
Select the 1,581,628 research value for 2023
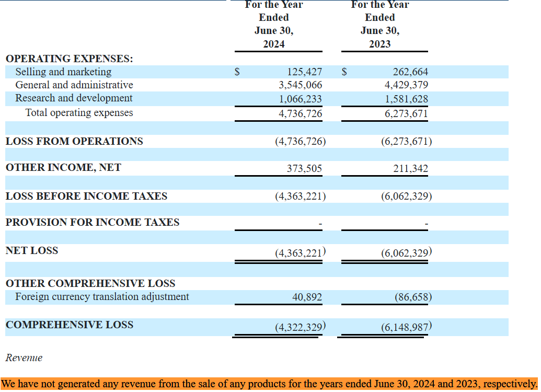click(407, 99)
